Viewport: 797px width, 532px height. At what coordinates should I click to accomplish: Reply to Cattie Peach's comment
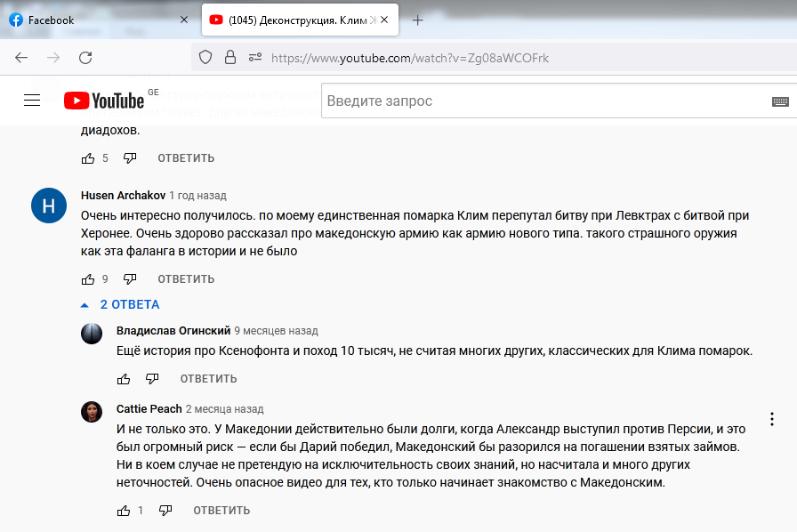[221, 511]
